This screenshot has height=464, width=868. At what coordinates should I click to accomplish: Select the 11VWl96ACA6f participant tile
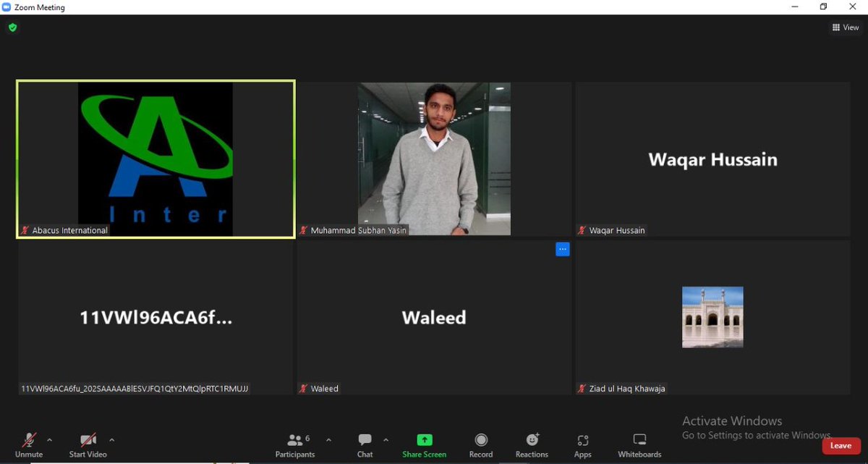156,318
